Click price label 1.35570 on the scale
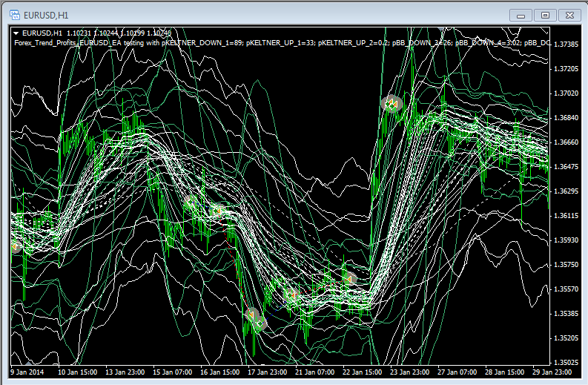The image size is (588, 385). pos(566,289)
